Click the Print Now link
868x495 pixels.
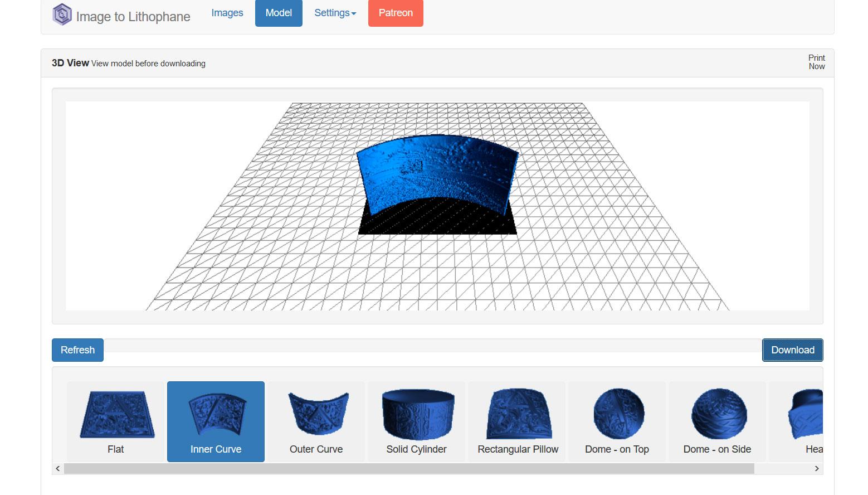tap(817, 62)
